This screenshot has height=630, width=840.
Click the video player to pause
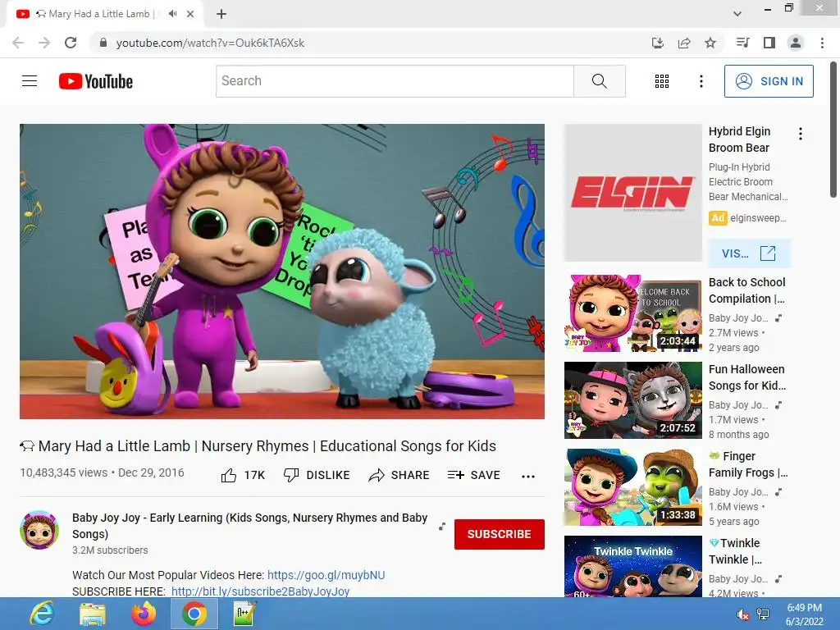point(282,272)
